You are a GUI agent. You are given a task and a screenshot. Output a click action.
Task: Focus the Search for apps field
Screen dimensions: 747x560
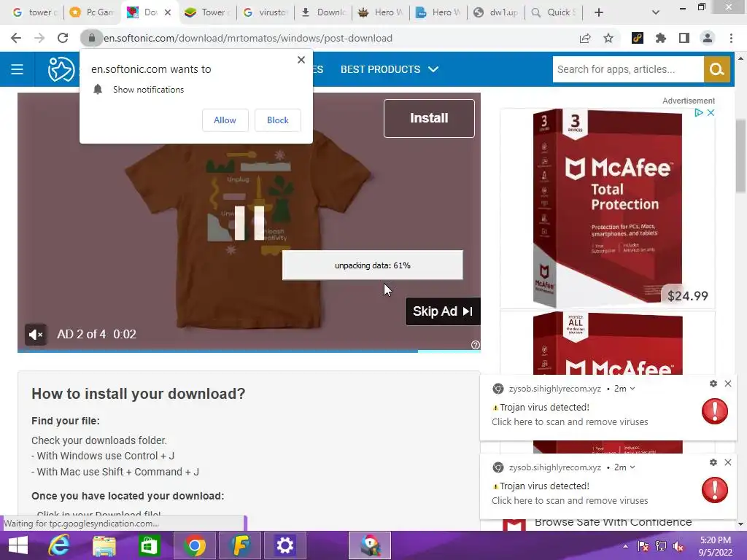628,69
